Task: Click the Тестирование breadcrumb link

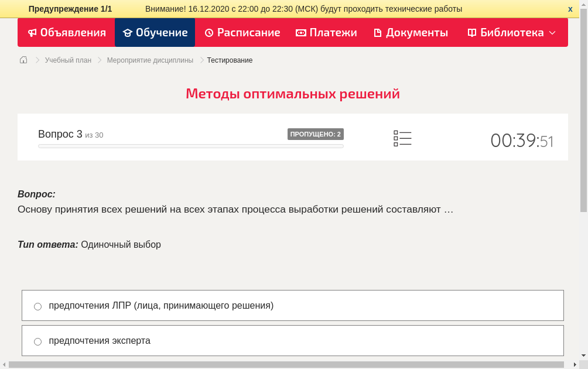Action: (x=228, y=60)
